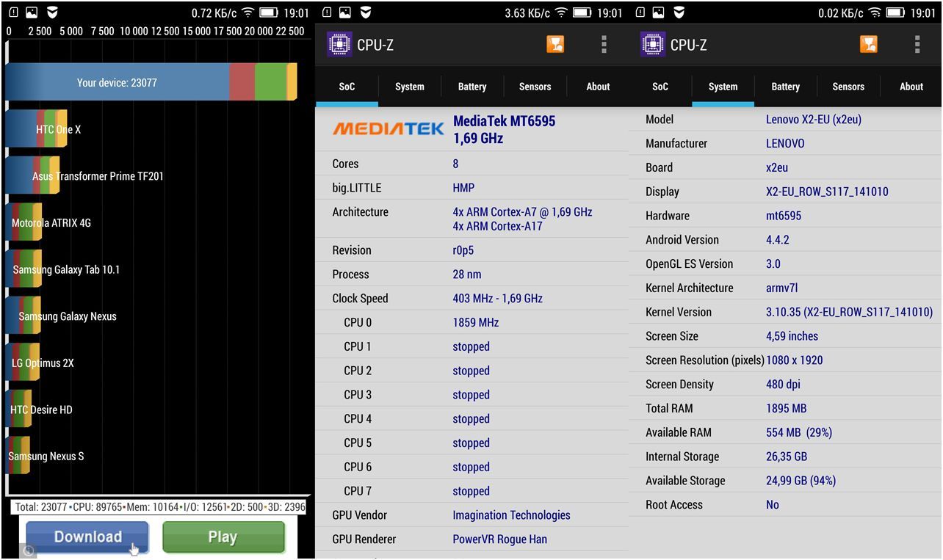Viewport: 943px width, 560px height.
Task: Tap the picture notification icon above the benchmark chart
Action: 32,12
